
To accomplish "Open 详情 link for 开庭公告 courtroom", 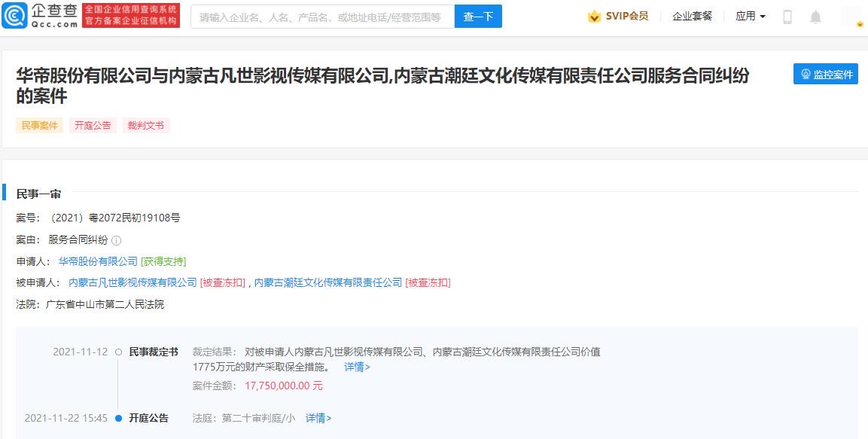I will (x=318, y=419).
